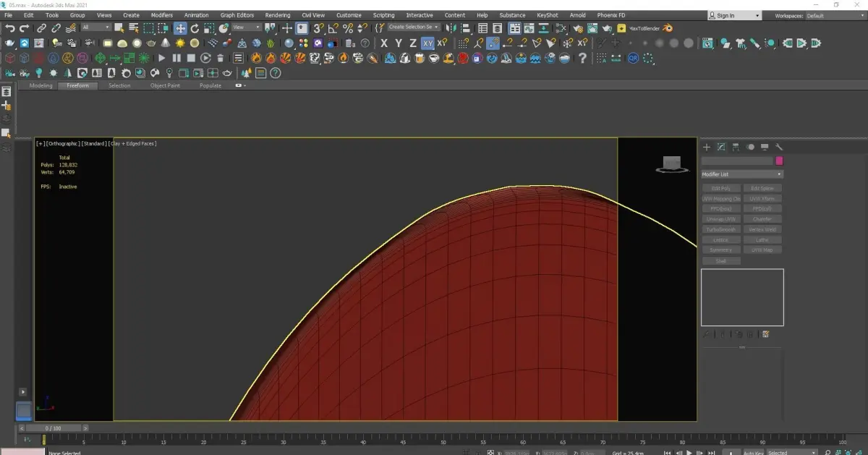This screenshot has width=868, height=455.
Task: Expand the Modifier List dropdown
Action: [742, 174]
